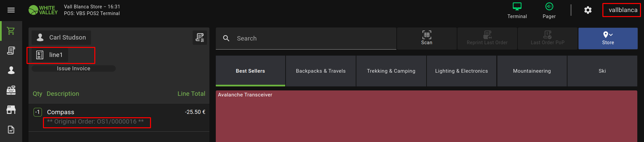Screen dimensions: 644x142
Task: Expand the Store dropdown button
Action: [608, 38]
